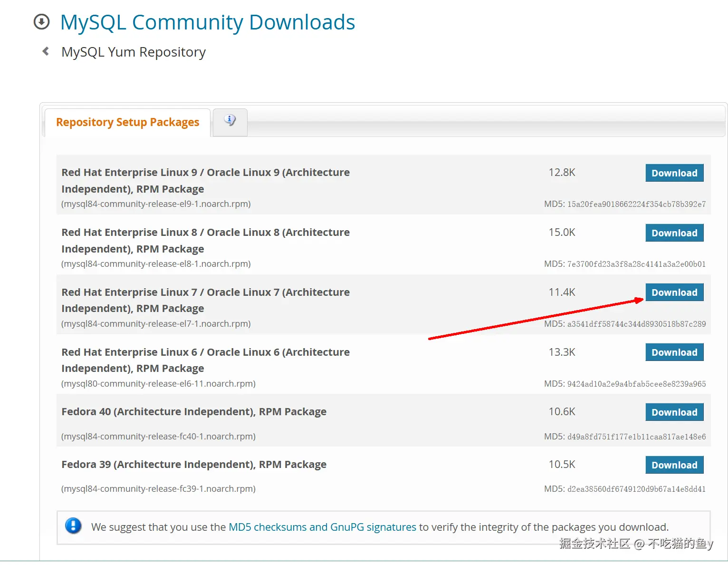
Task: Select the Repository Setup Packages tab
Action: pos(127,122)
